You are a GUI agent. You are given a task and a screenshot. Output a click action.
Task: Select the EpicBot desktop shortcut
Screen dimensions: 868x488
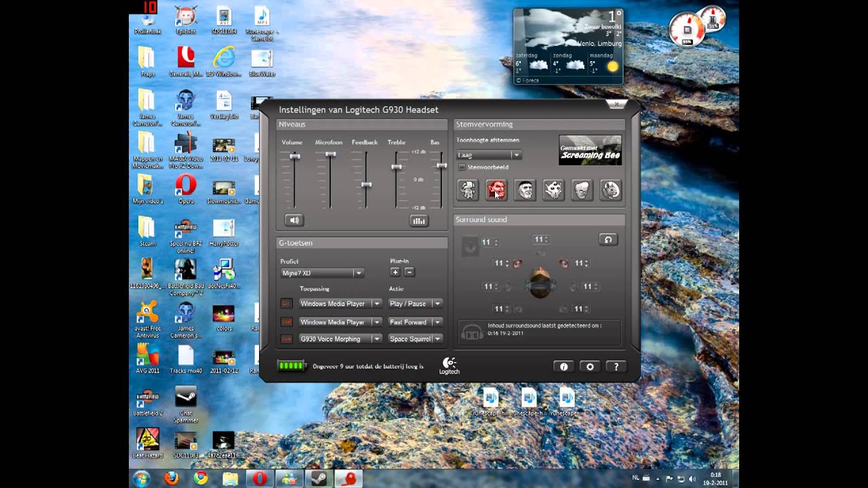tap(186, 20)
